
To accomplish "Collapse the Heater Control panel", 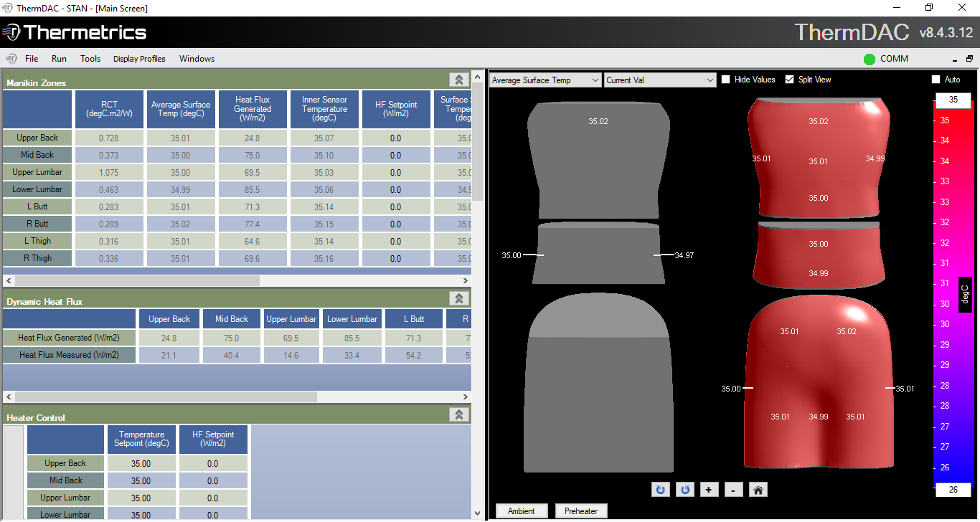I will (x=459, y=414).
